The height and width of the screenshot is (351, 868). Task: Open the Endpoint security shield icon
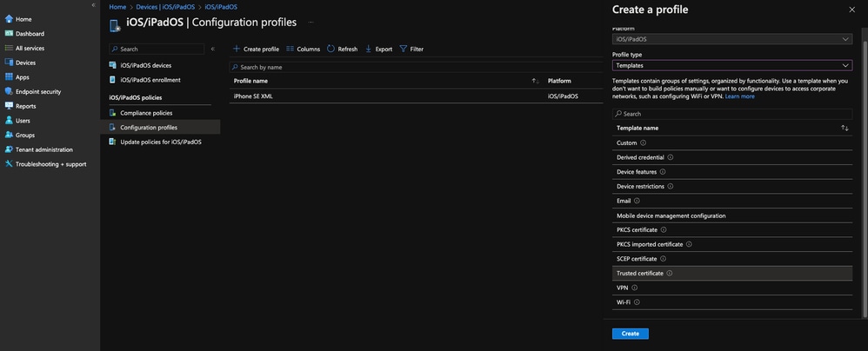click(9, 92)
